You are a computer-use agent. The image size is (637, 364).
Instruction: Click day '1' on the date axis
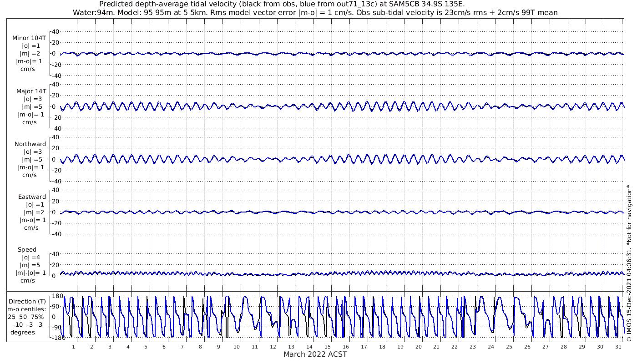pos(73,347)
